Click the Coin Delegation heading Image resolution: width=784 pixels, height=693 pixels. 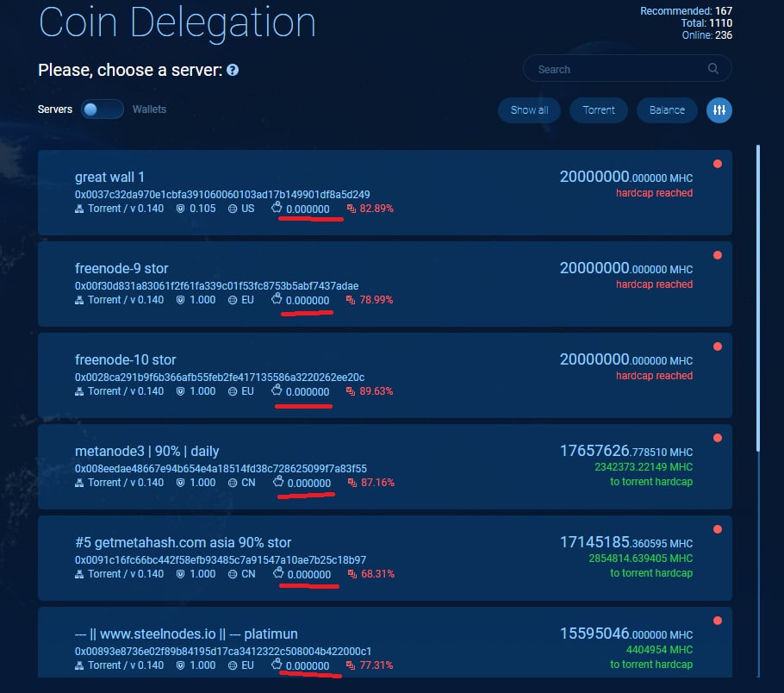click(x=177, y=22)
